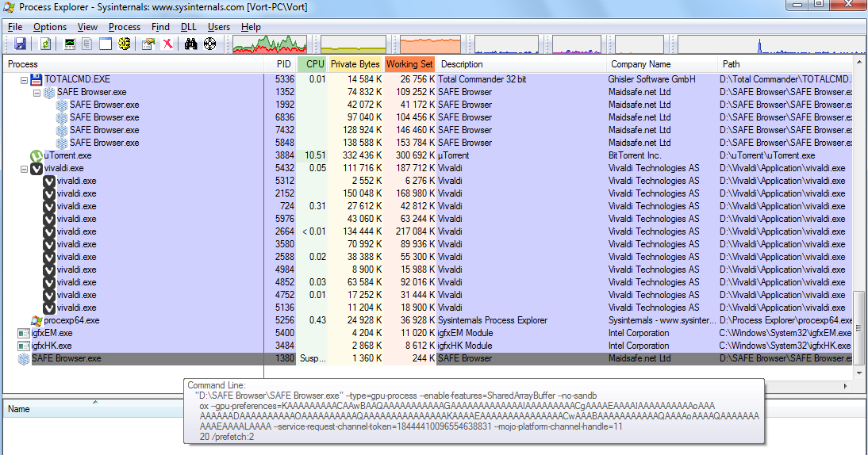This screenshot has height=455, width=868.
Task: Click the red X Kill Process icon
Action: [x=167, y=44]
